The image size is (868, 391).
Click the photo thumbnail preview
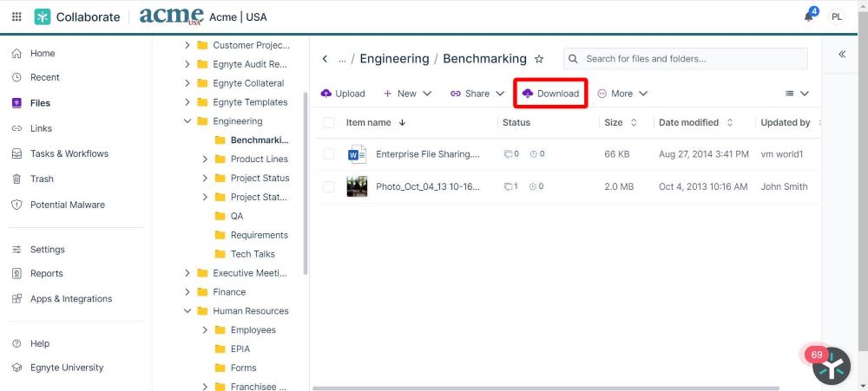coord(357,187)
